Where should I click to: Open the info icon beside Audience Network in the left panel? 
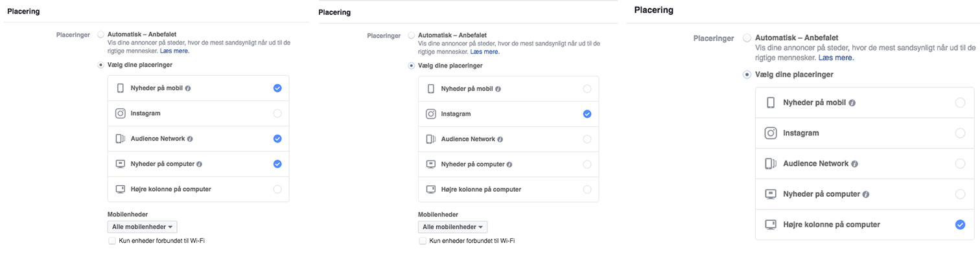(190, 139)
